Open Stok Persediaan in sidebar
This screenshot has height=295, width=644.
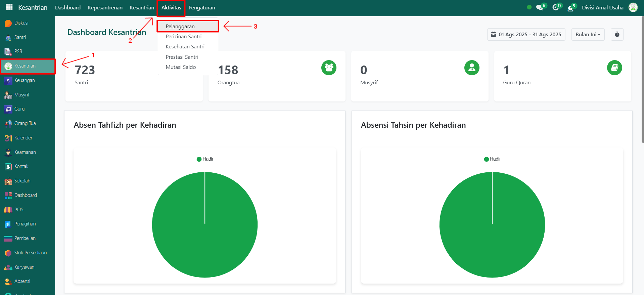coord(30,253)
